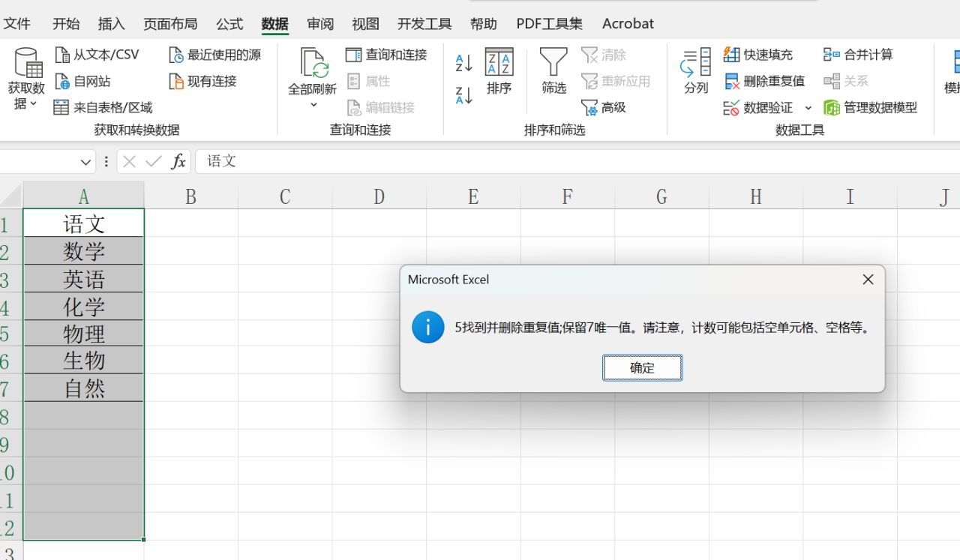This screenshot has width=960, height=560.
Task: Open the Name Box dropdown arrow
Action: tap(85, 161)
